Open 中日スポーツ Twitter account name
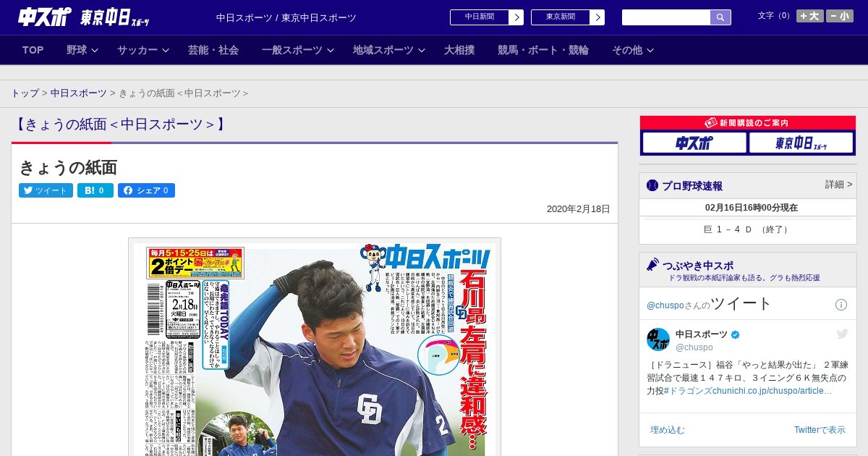Image resolution: width=868 pixels, height=456 pixels. coord(702,334)
